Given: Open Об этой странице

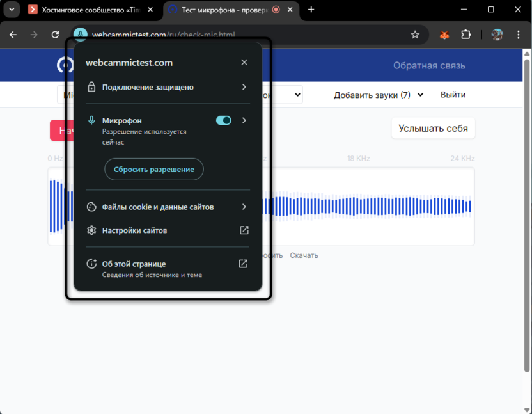Looking at the screenshot, I should 168,269.
